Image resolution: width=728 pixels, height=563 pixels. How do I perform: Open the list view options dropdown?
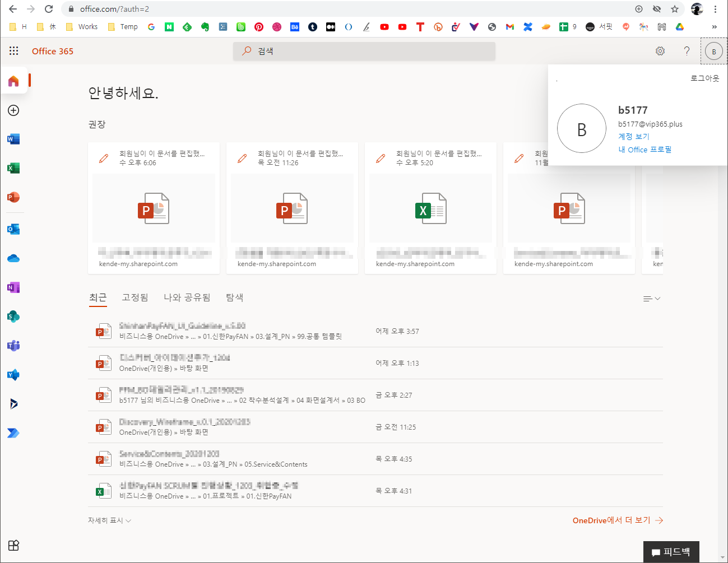(652, 299)
